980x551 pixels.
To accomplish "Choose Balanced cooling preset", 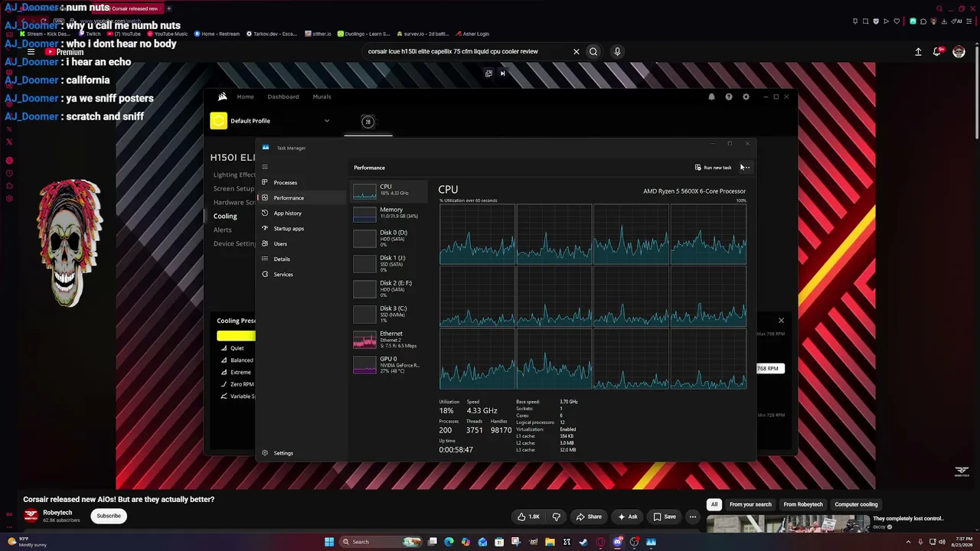I will click(x=237, y=360).
